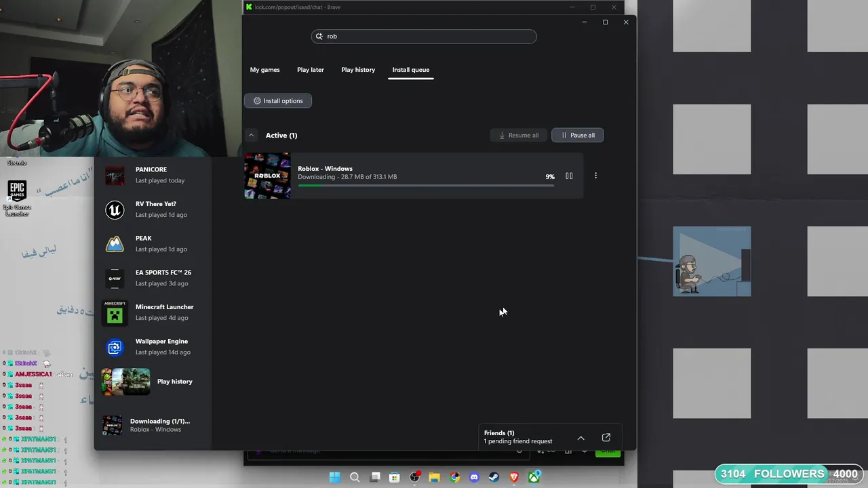This screenshot has height=488, width=868.
Task: Switch to the My games tab
Action: 264,70
